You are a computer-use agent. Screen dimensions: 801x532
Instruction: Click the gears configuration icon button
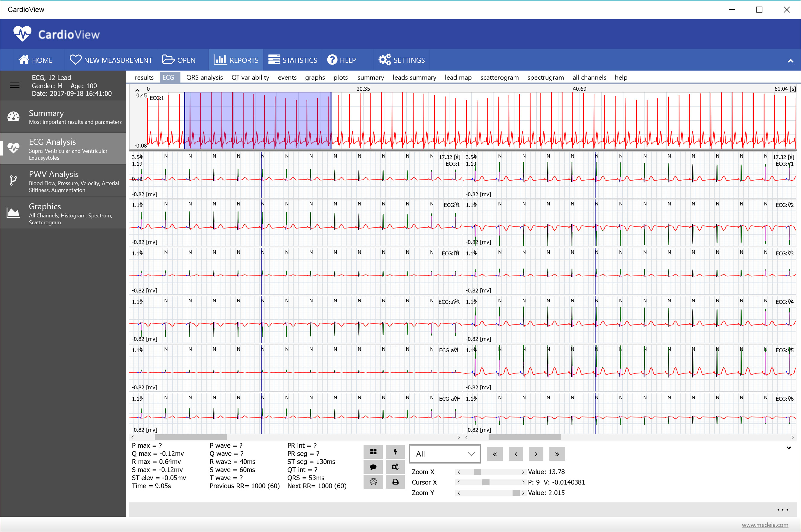(x=395, y=467)
